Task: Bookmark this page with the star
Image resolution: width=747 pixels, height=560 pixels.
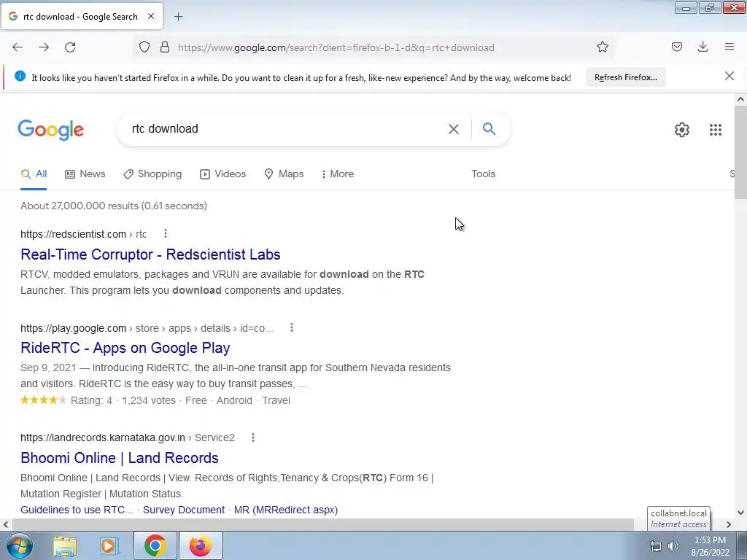Action: point(602,47)
